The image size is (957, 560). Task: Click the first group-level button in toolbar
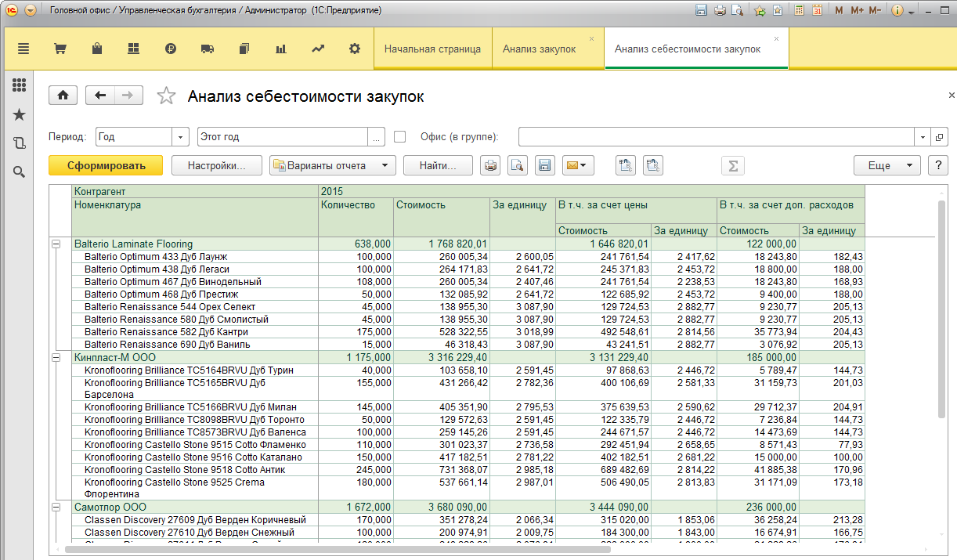625,165
